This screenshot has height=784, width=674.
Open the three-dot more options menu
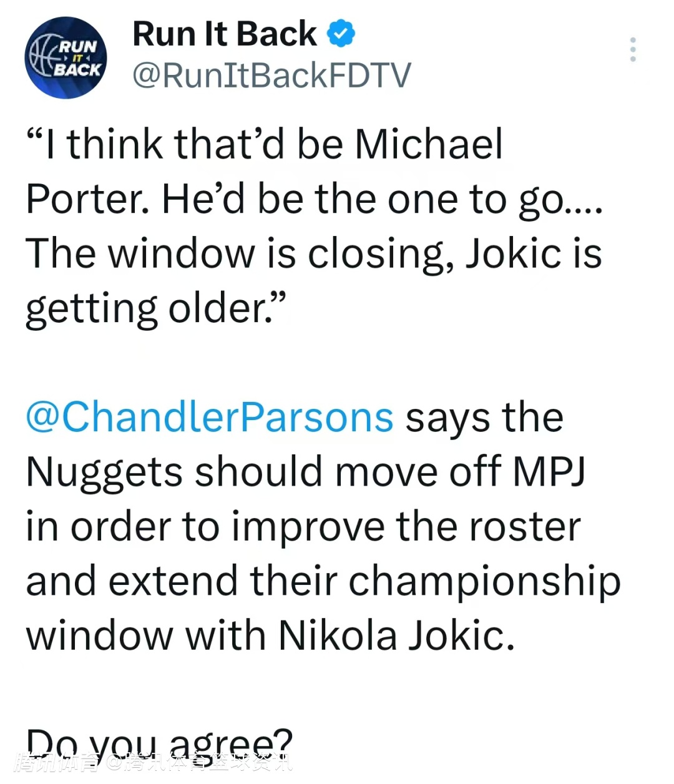coord(633,50)
